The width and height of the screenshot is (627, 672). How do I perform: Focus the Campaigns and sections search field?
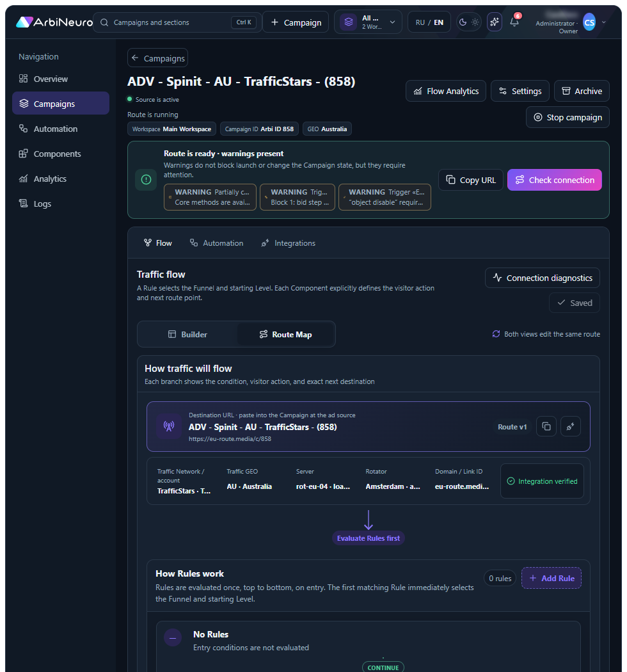[177, 22]
